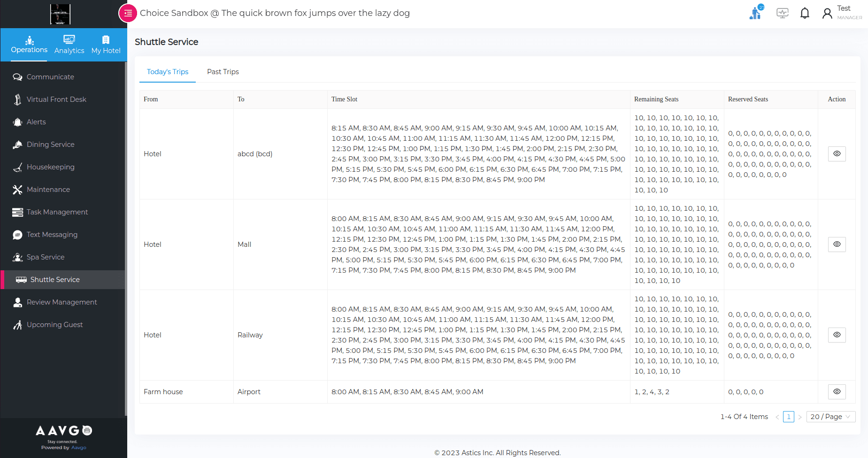868x458 pixels.
Task: View details for Hotel to abcd (bcd) trip
Action: 837,154
